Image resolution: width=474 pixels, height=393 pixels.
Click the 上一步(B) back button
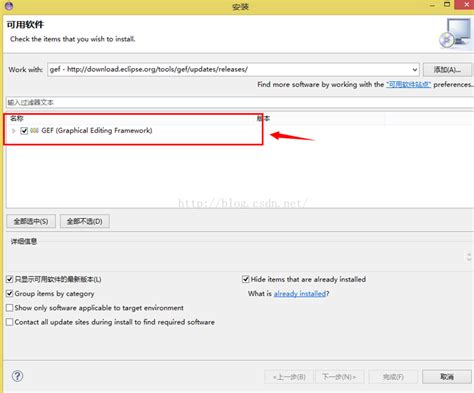pyautogui.click(x=289, y=377)
